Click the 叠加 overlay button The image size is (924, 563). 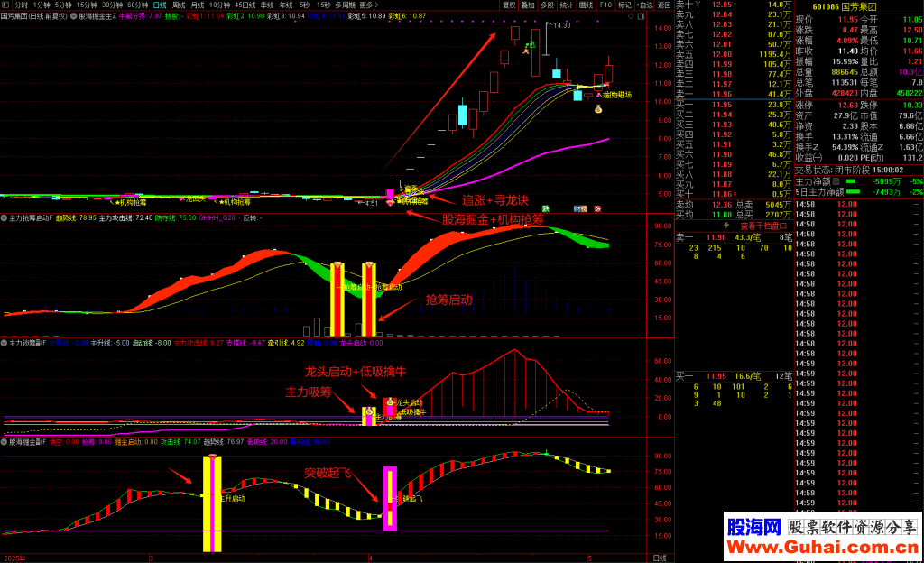point(528,5)
